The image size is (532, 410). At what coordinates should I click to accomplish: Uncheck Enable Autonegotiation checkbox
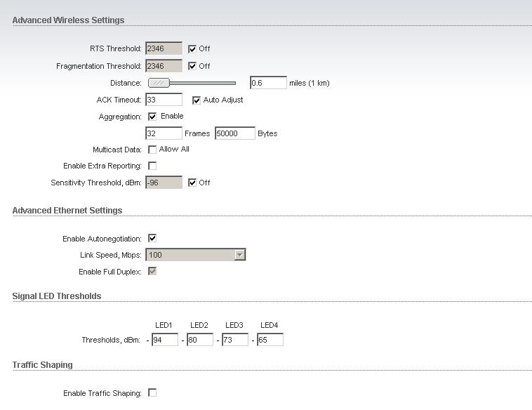pyautogui.click(x=152, y=239)
